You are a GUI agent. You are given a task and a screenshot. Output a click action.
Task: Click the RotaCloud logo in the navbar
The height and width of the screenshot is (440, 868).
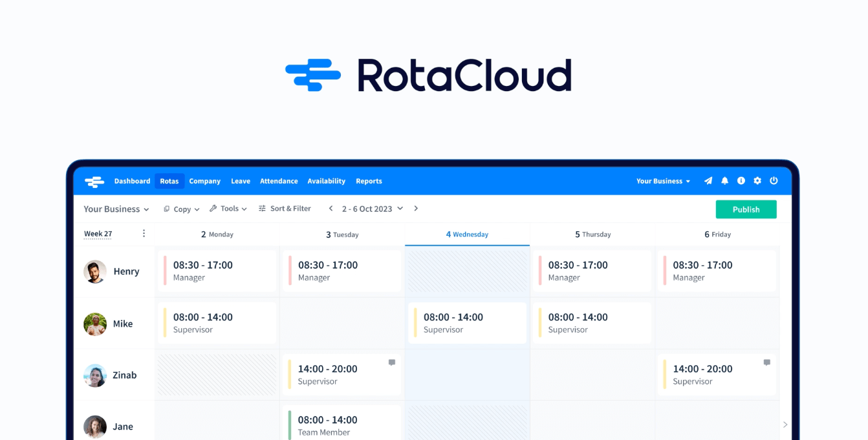coord(94,181)
